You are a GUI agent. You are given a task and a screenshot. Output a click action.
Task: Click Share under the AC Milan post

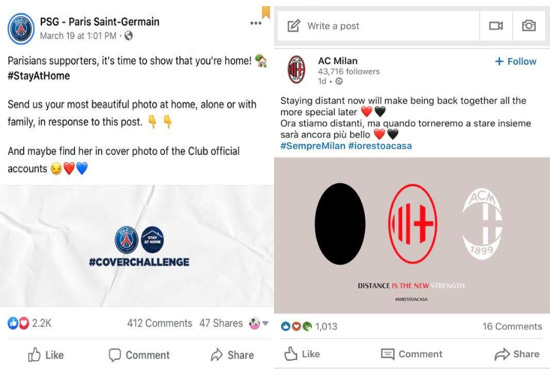517,354
